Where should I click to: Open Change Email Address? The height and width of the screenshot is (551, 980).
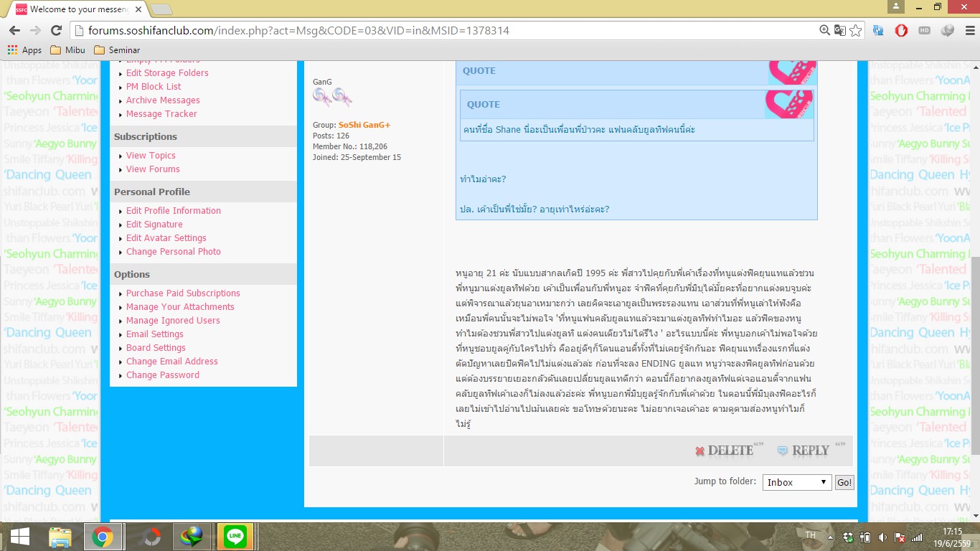click(172, 362)
